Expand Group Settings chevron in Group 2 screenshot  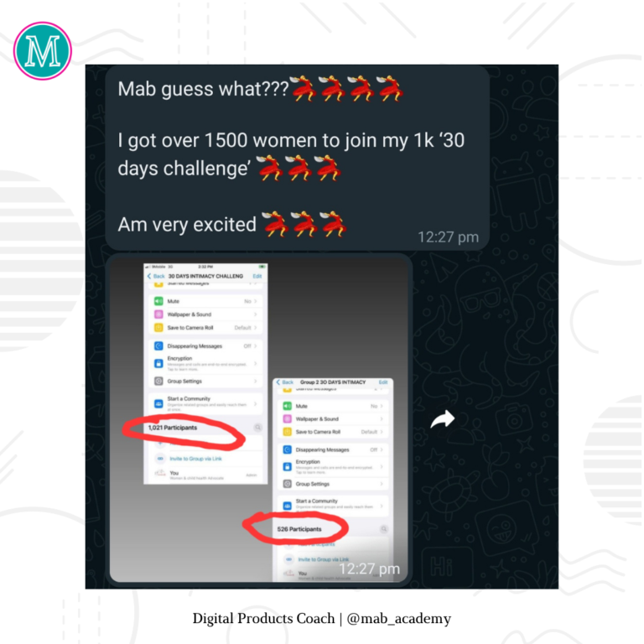[x=382, y=484]
